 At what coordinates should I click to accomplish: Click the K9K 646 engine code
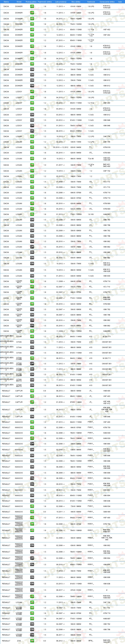[107, 417]
